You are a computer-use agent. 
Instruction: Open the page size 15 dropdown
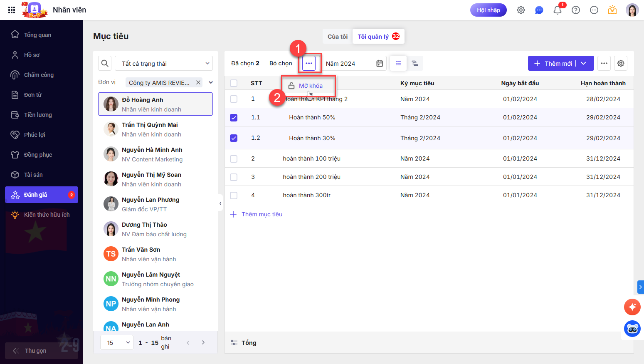coord(117,342)
